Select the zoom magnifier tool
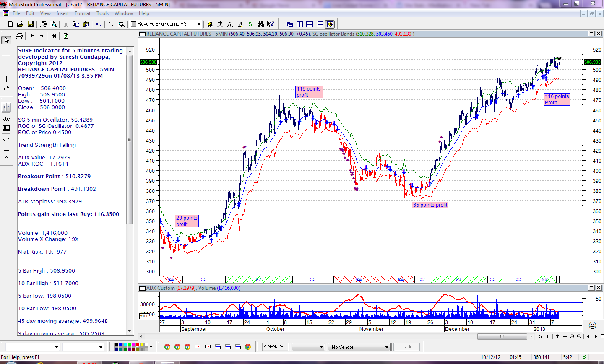 coord(121,24)
